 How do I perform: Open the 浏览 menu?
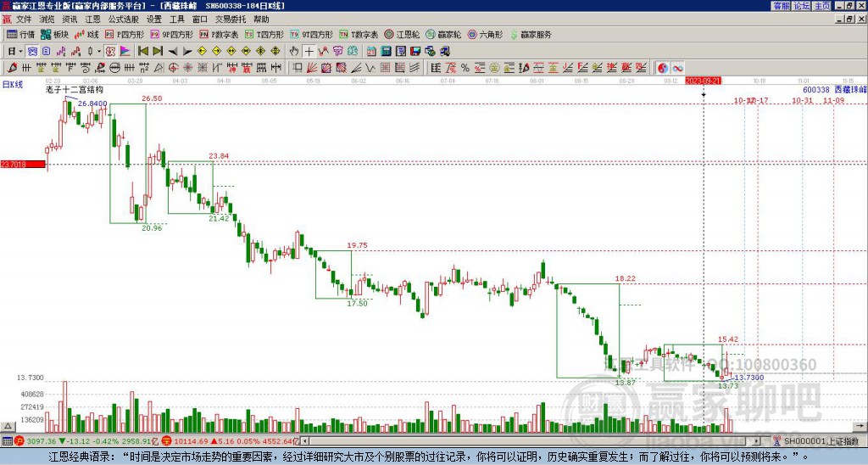(x=47, y=20)
